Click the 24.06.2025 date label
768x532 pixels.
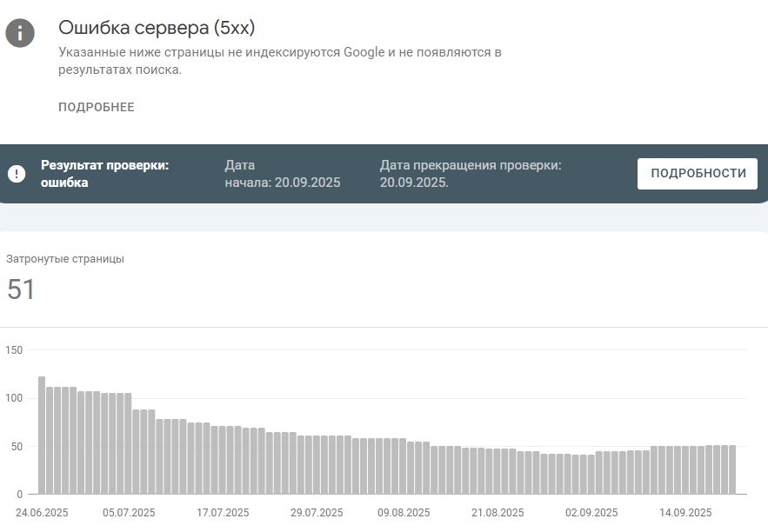click(42, 512)
